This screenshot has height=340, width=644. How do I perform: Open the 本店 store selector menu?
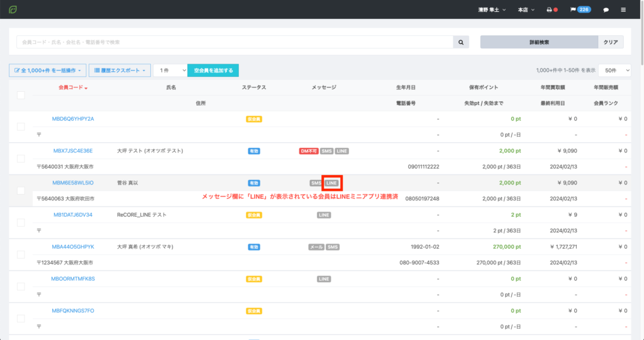(x=526, y=10)
